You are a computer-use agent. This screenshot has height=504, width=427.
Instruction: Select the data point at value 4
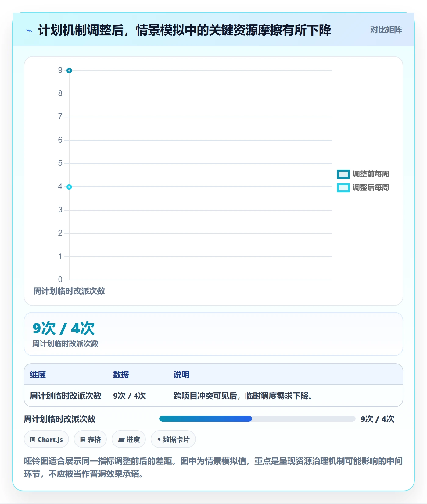click(69, 187)
